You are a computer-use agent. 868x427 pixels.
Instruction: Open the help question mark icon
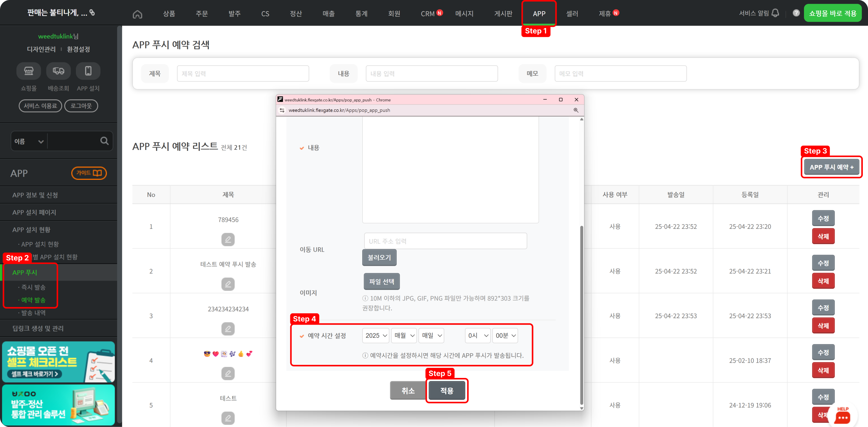[x=796, y=13]
